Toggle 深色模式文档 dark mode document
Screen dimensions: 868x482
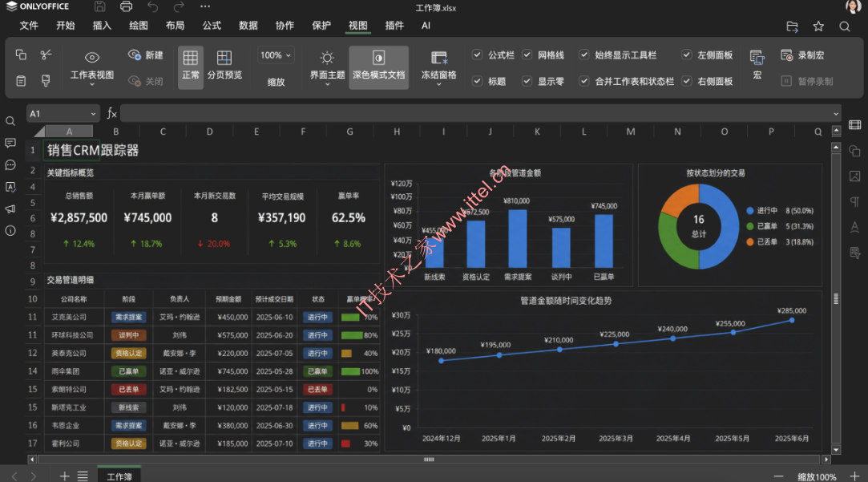click(378, 66)
